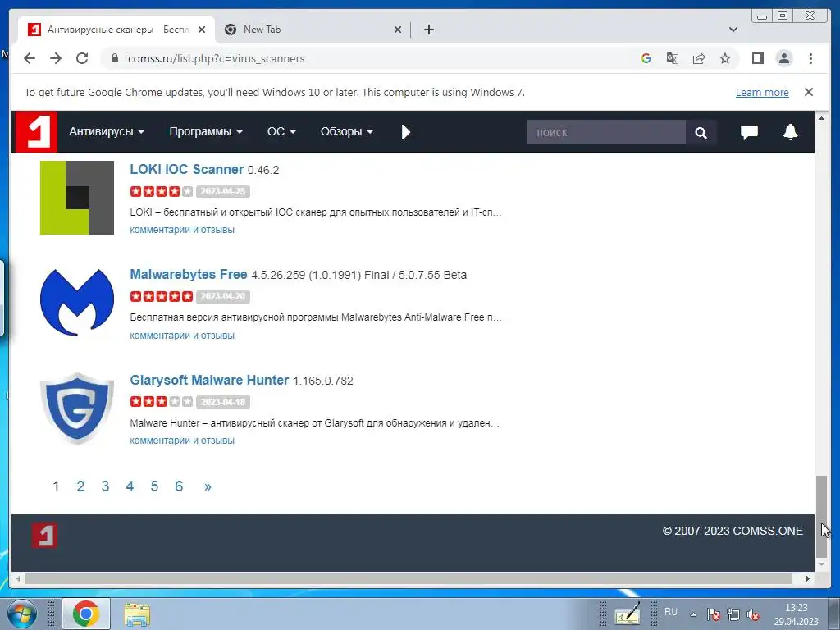The width and height of the screenshot is (840, 630).
Task: Click the magnifier search button
Action: click(x=701, y=132)
